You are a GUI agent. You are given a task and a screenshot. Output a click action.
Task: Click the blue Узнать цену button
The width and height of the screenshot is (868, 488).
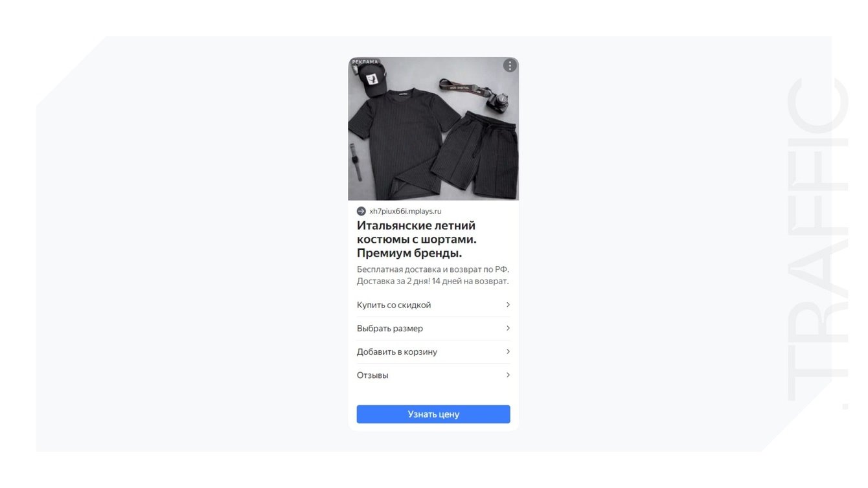[x=433, y=414]
